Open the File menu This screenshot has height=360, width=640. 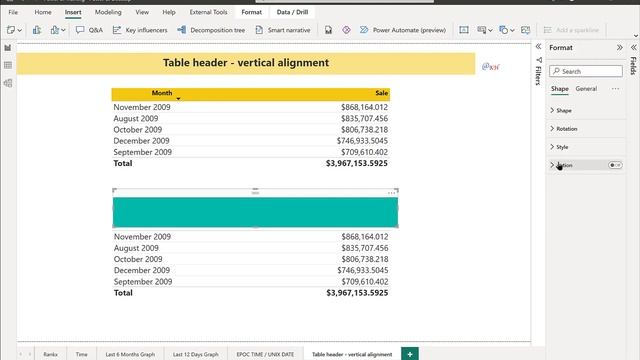click(x=13, y=12)
